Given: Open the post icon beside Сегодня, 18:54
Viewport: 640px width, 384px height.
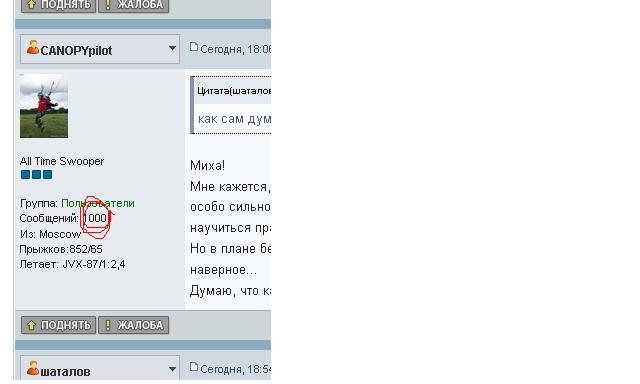Looking at the screenshot, I should (194, 367).
